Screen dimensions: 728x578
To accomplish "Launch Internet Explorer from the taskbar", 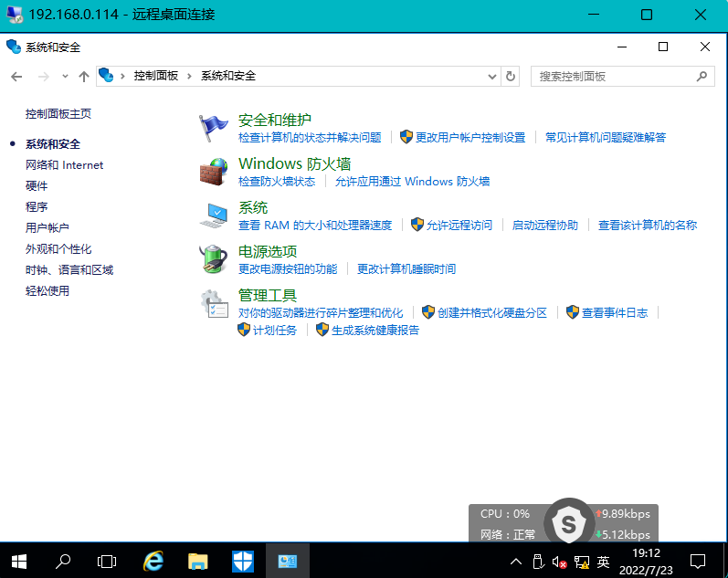I will (153, 562).
